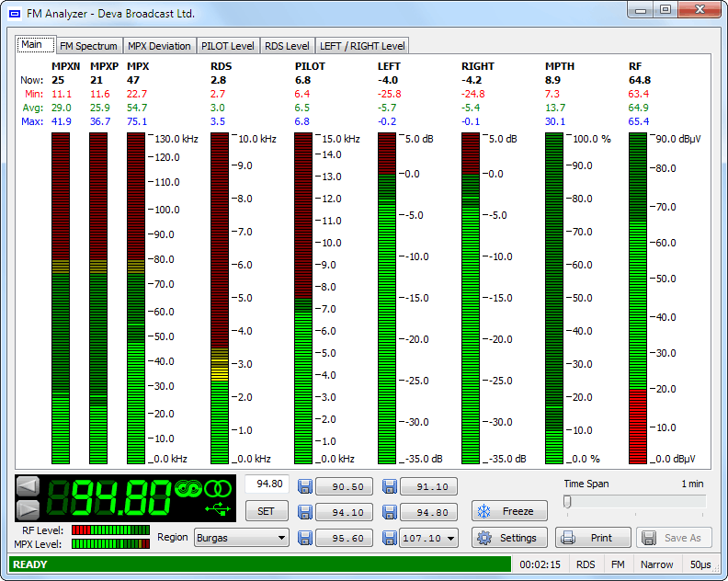
Task: Freeze the meter readings
Action: pos(509,511)
